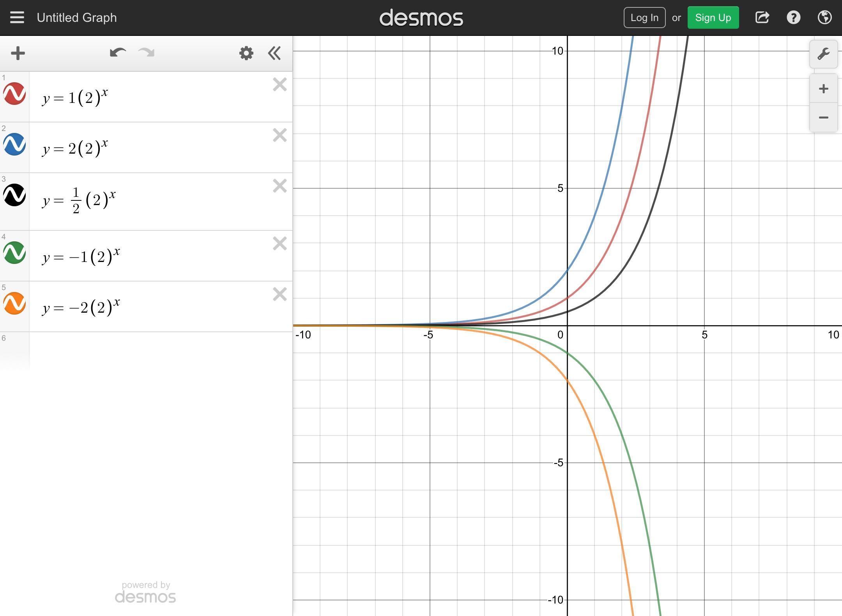Image resolution: width=842 pixels, height=616 pixels.
Task: Click the Add Item plus button
Action: click(x=18, y=53)
